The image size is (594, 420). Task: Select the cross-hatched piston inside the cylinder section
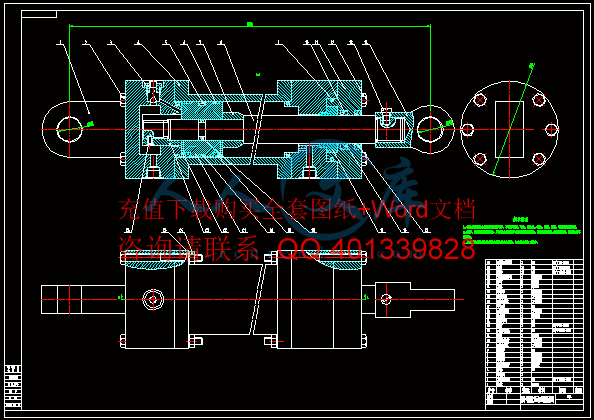(x=202, y=111)
